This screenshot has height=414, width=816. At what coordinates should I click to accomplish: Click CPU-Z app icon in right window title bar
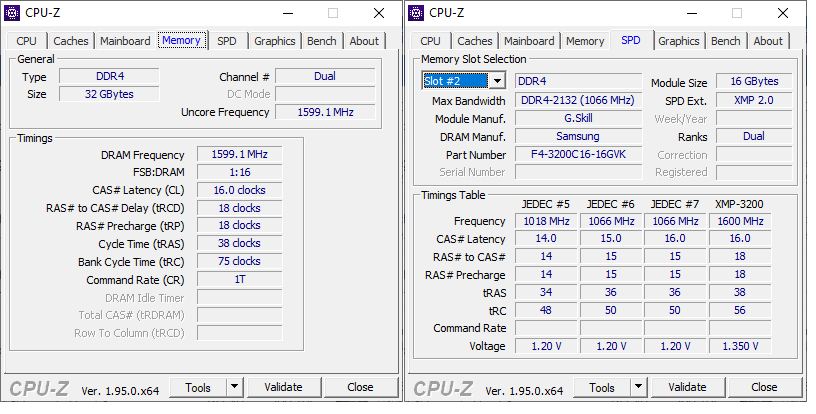pyautogui.click(x=416, y=13)
